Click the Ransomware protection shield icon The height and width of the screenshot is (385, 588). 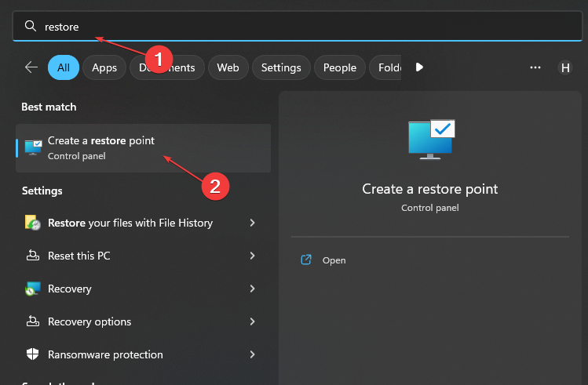point(33,354)
